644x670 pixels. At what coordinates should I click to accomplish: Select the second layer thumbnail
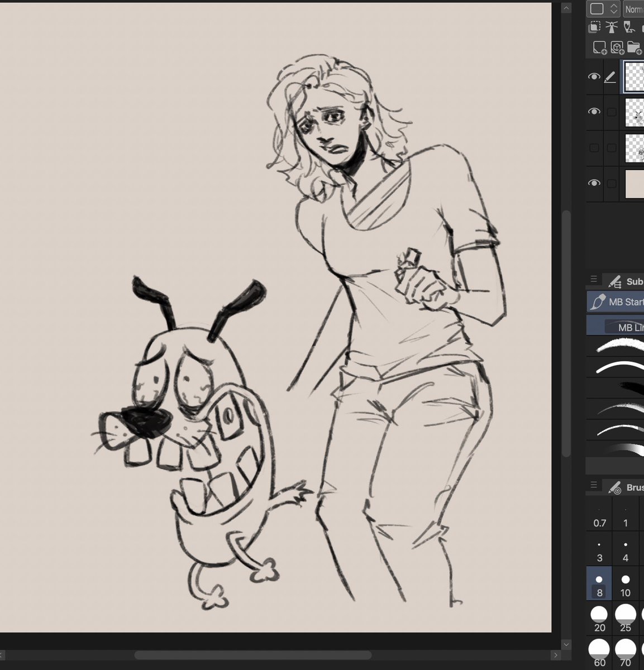pos(634,113)
